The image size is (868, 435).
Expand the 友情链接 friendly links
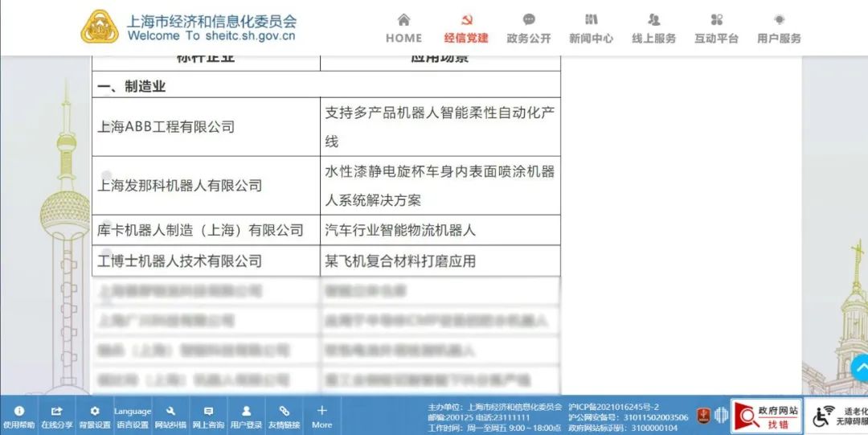[284, 416]
